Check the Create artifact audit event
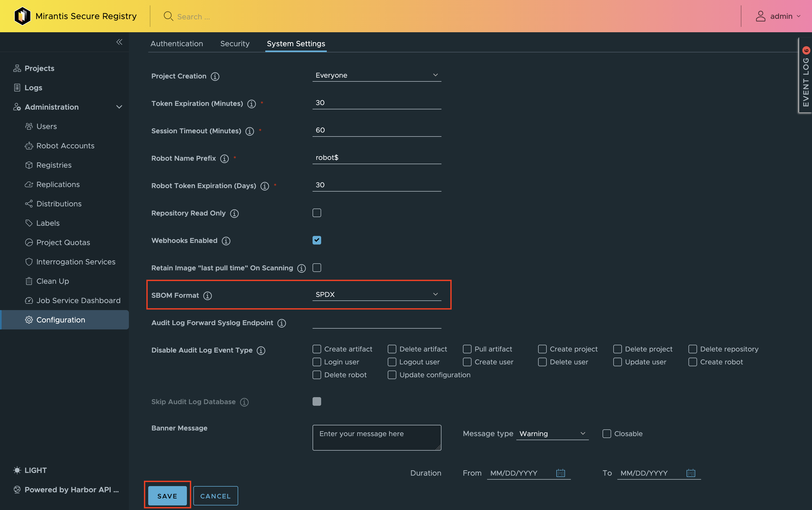The width and height of the screenshot is (812, 510). 317,349
